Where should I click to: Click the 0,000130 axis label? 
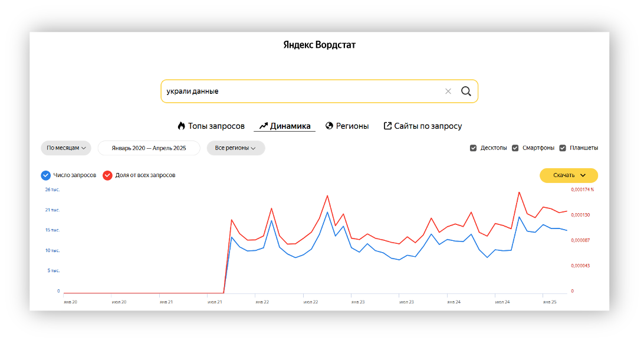[580, 215]
